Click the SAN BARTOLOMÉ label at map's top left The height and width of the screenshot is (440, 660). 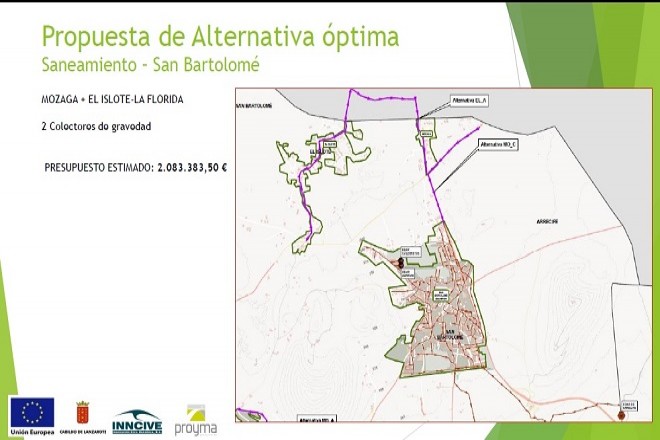254,105
